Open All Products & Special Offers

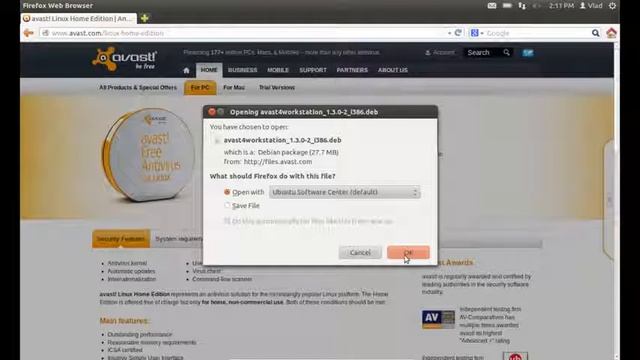(138, 87)
